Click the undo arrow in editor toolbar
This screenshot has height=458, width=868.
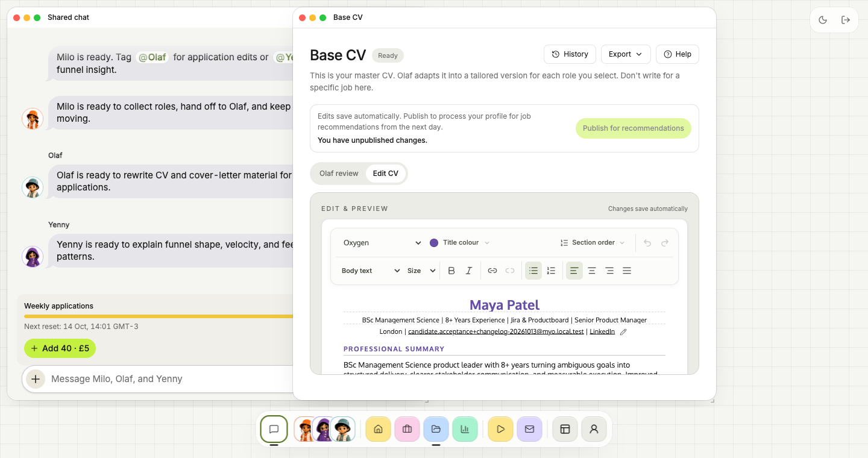pos(647,243)
